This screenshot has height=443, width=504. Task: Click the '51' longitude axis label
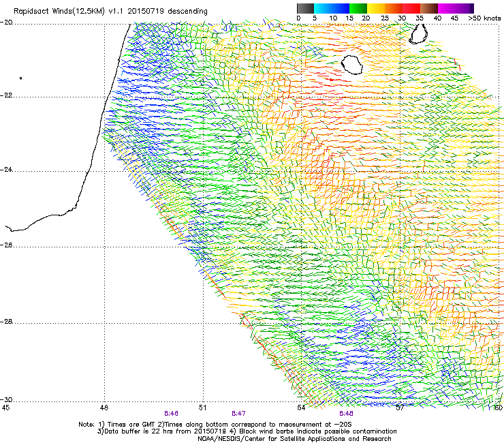(x=202, y=408)
